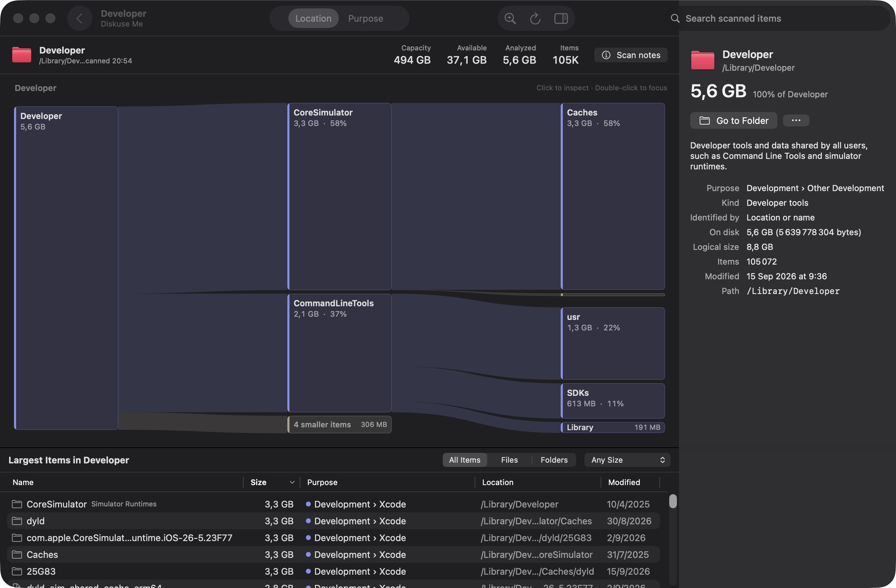Select the CommandLineTools block in chart
Screen dimensions: 896x588
click(x=339, y=353)
